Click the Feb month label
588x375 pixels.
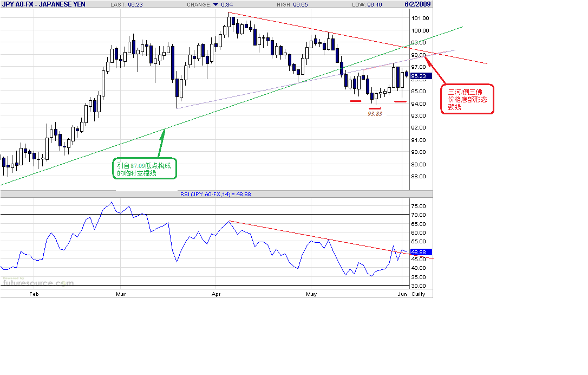point(34,294)
